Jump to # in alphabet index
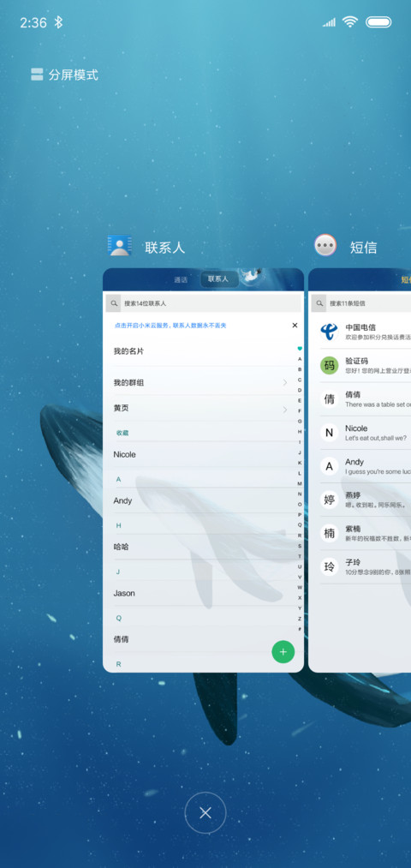 point(300,629)
